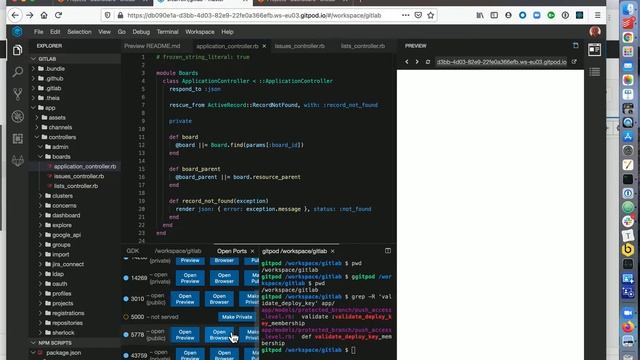Open Source Control branch icon
The height and width of the screenshot is (360, 640).
pos(17,94)
